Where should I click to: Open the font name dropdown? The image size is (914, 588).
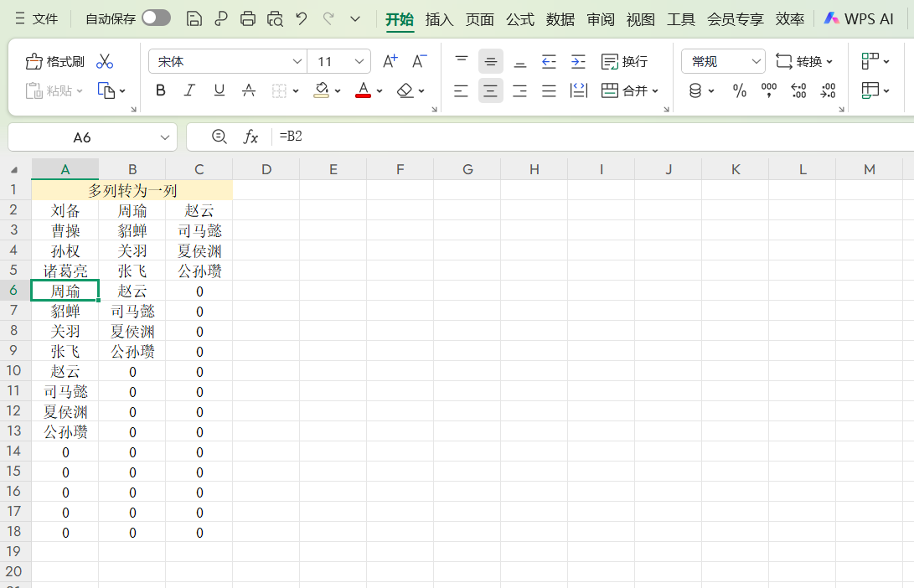click(x=297, y=60)
